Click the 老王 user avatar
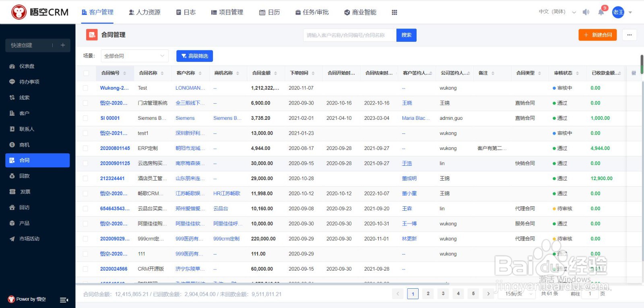This screenshot has width=644, height=308. (x=618, y=12)
